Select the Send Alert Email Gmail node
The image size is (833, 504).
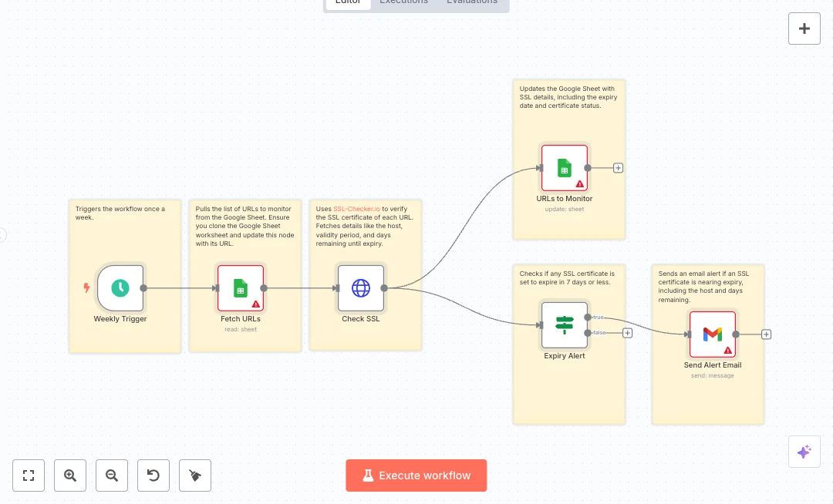[713, 334]
